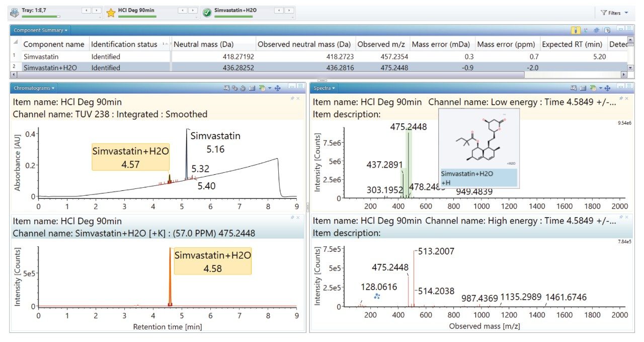The height and width of the screenshot is (342, 644).
Task: Click the Tray 1:E,7 sample tray icon
Action: [15, 13]
